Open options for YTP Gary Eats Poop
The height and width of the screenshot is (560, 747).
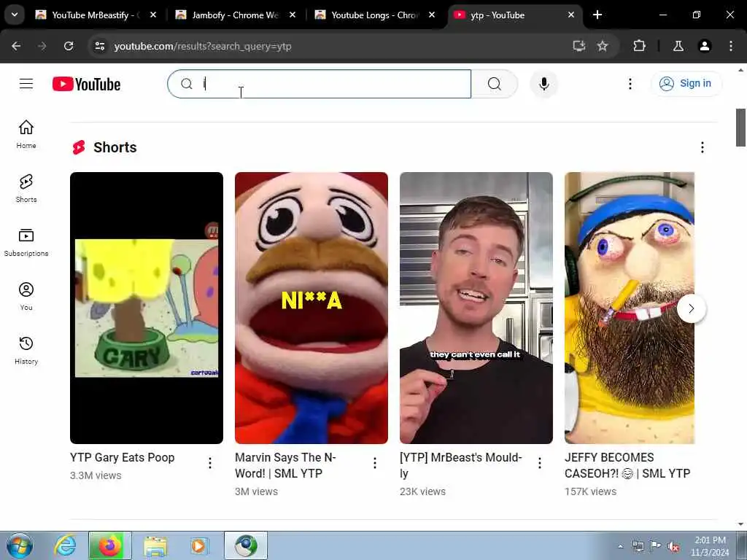pos(210,463)
